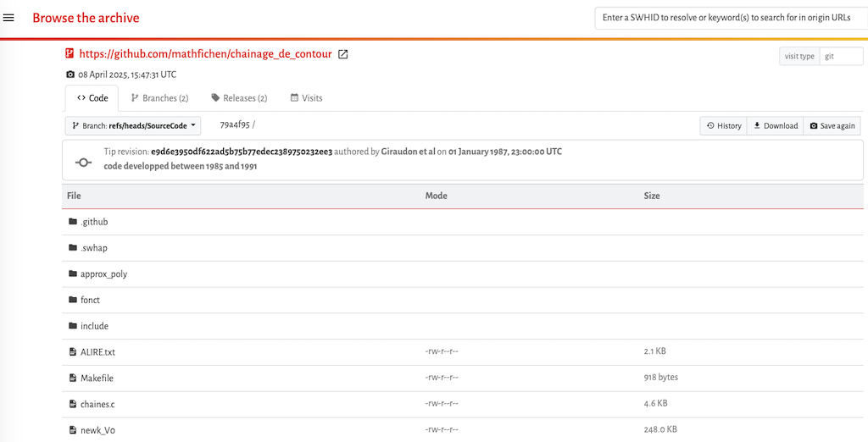This screenshot has height=442, width=868.
Task: Click the Makefile file icon
Action: (x=72, y=378)
